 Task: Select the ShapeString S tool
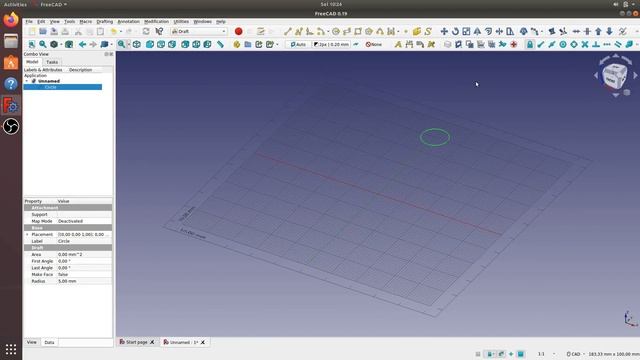pos(428,31)
